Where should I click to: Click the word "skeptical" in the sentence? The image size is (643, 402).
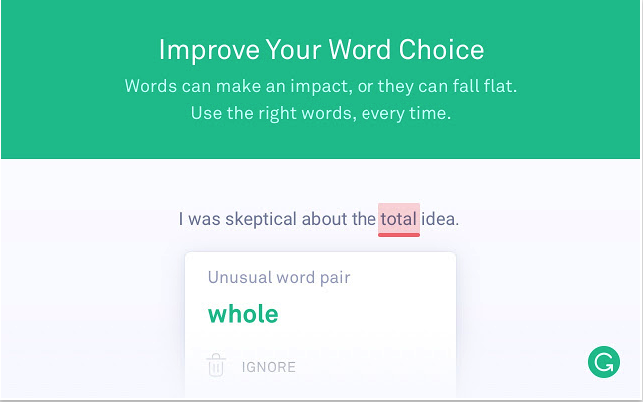click(260, 219)
